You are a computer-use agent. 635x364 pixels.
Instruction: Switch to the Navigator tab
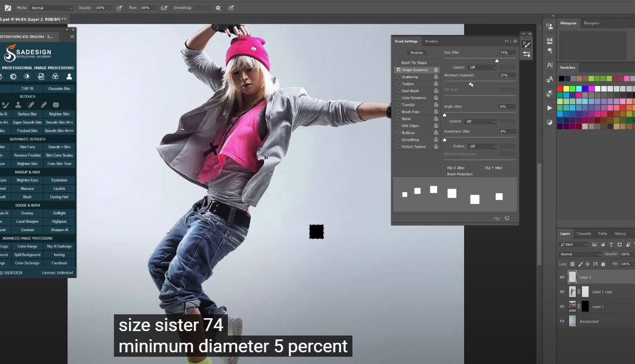pos(591,23)
